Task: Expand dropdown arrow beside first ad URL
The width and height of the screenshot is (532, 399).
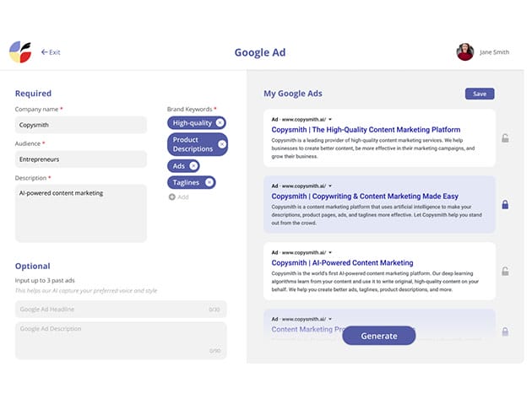Action: point(330,118)
